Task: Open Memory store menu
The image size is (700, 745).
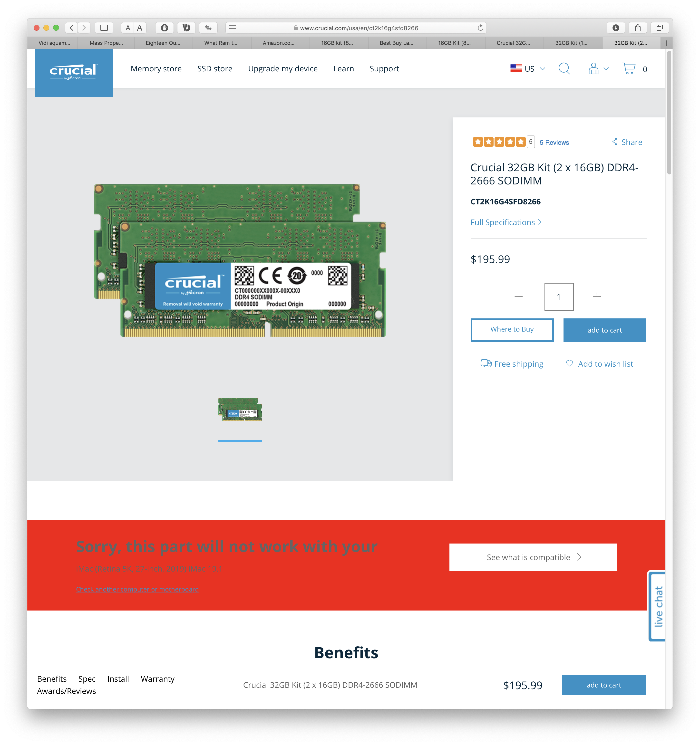Action: tap(156, 68)
